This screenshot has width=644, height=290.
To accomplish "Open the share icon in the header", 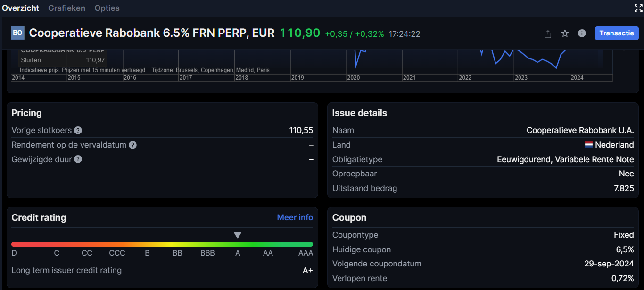I will (548, 33).
